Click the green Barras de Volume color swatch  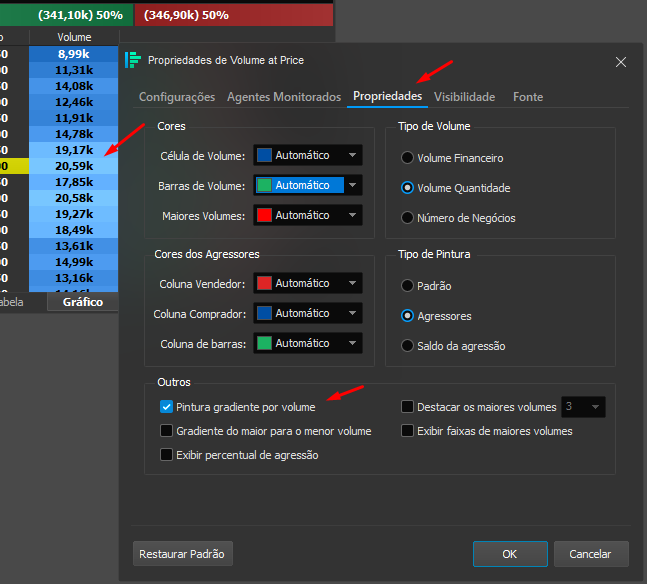pyautogui.click(x=264, y=185)
